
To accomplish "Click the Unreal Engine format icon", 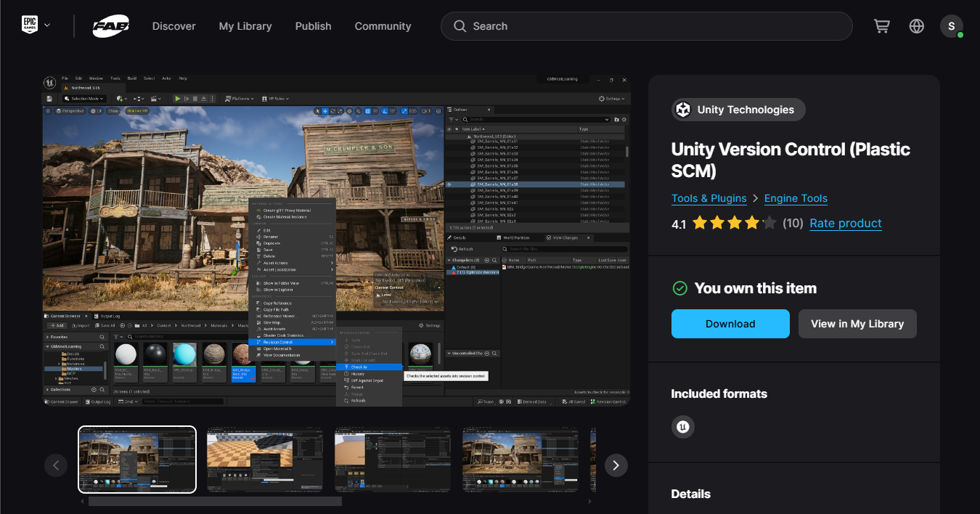I will [682, 427].
